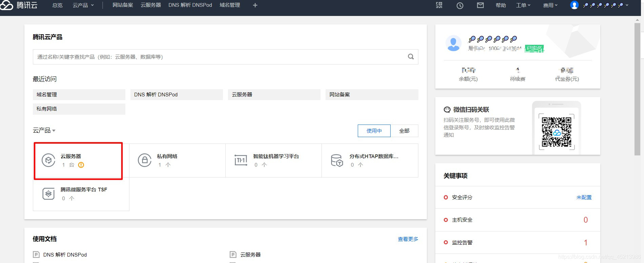Click the 智能钛机器学习平台 TI icon

[x=241, y=160]
